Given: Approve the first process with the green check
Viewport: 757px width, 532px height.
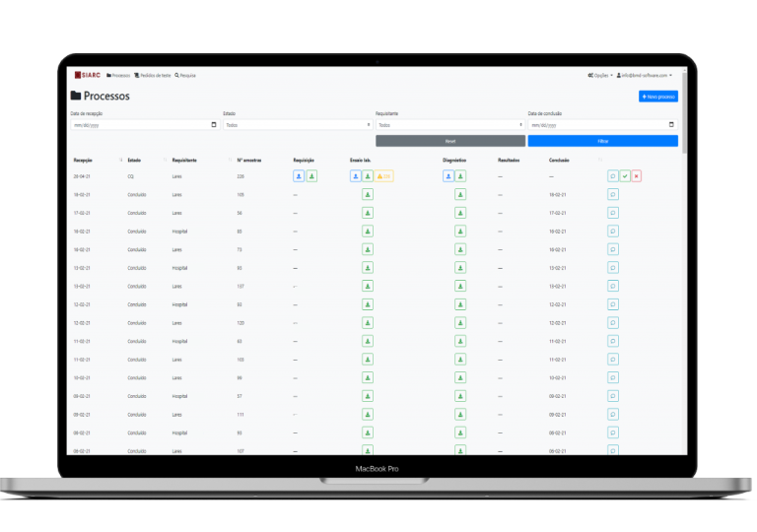Looking at the screenshot, I should (625, 176).
